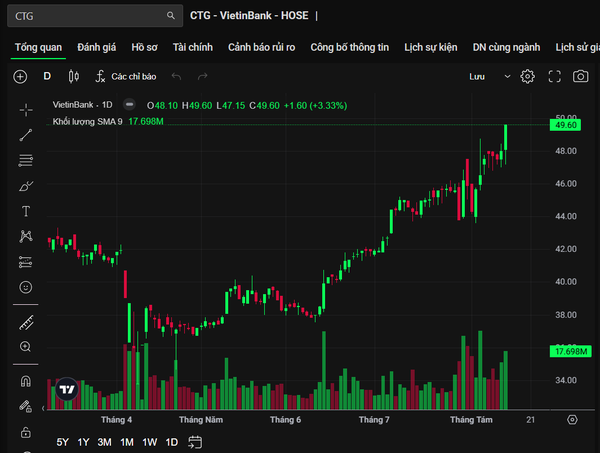Select the trend line drawing tool
The image size is (600, 453).
pos(26,135)
